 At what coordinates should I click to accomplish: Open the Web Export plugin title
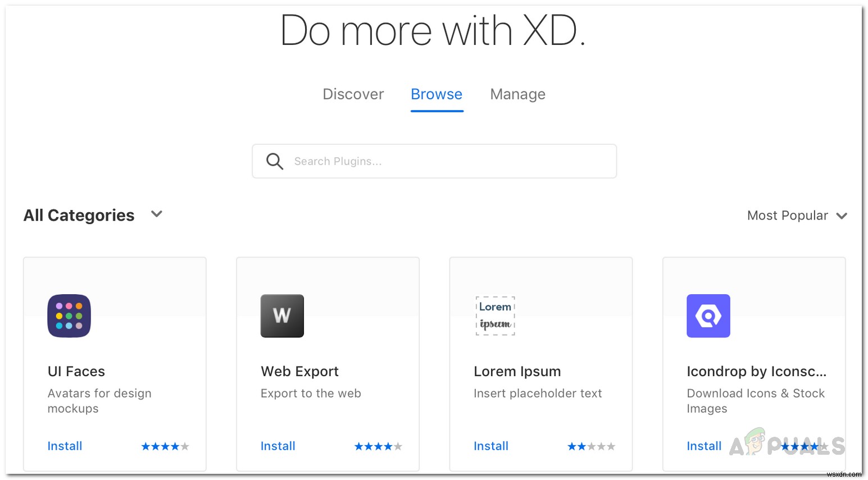coord(300,371)
